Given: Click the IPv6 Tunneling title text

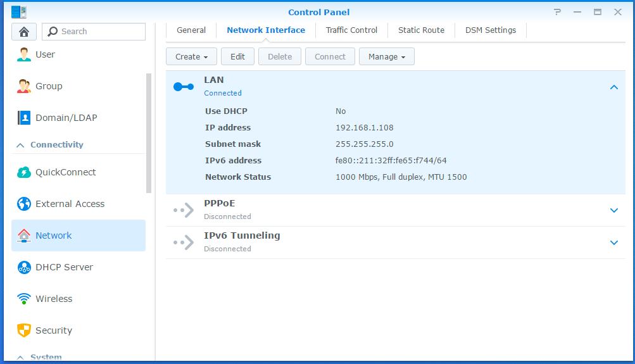Looking at the screenshot, I should coord(242,235).
